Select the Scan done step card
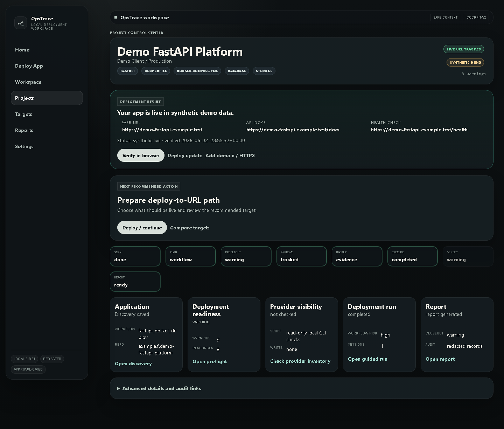The width and height of the screenshot is (504, 429). tap(135, 256)
